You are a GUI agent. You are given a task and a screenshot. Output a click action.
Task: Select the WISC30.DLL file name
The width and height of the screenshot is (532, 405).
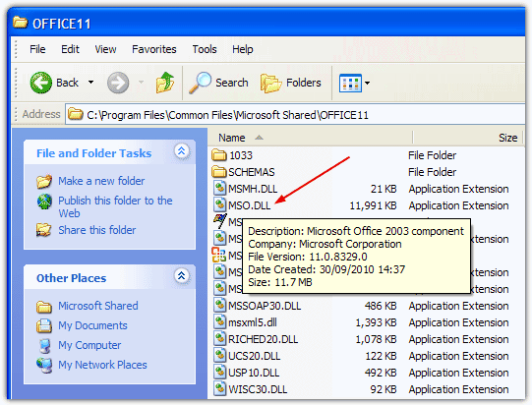[258, 389]
